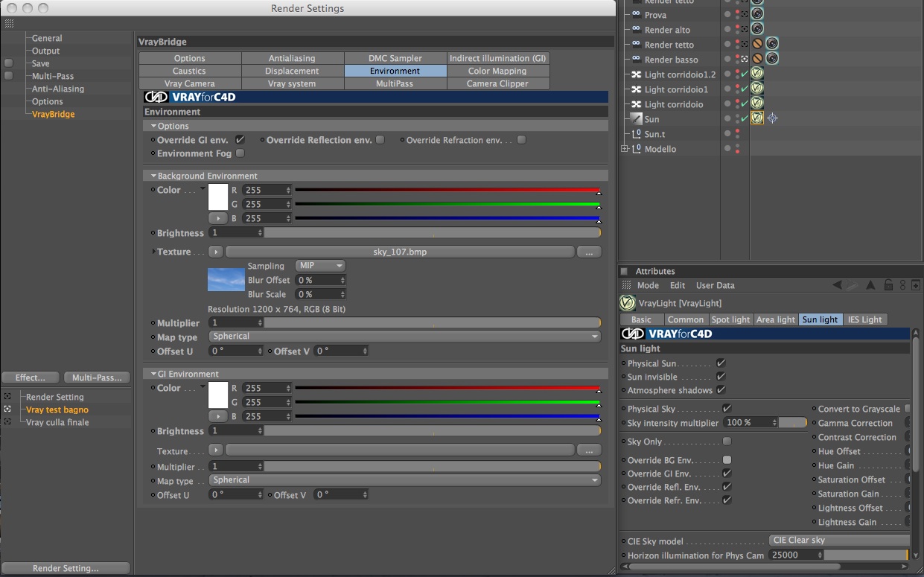
Task: Select the Protection tag on Render basso
Action: click(757, 58)
